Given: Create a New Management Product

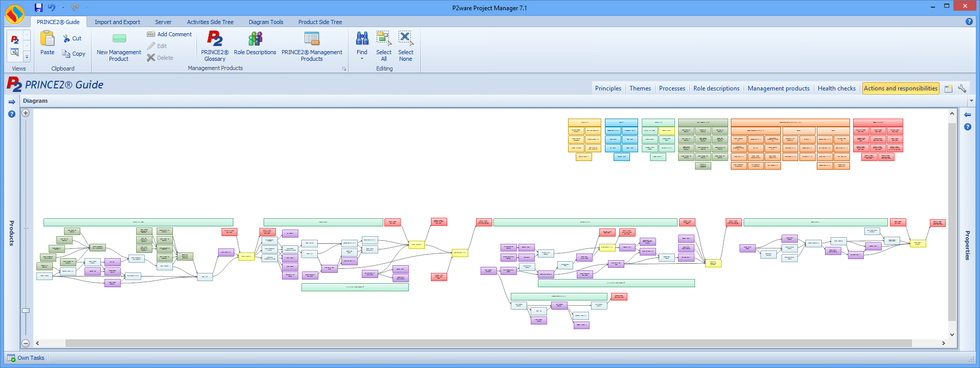Looking at the screenshot, I should (119, 47).
